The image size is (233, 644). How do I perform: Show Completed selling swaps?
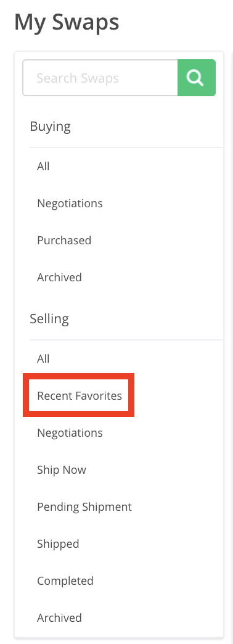(65, 580)
